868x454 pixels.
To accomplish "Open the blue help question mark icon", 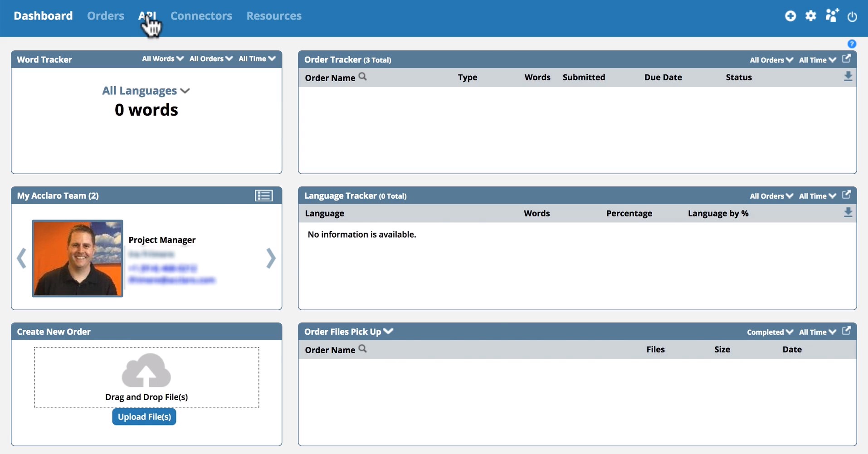I will [x=851, y=44].
